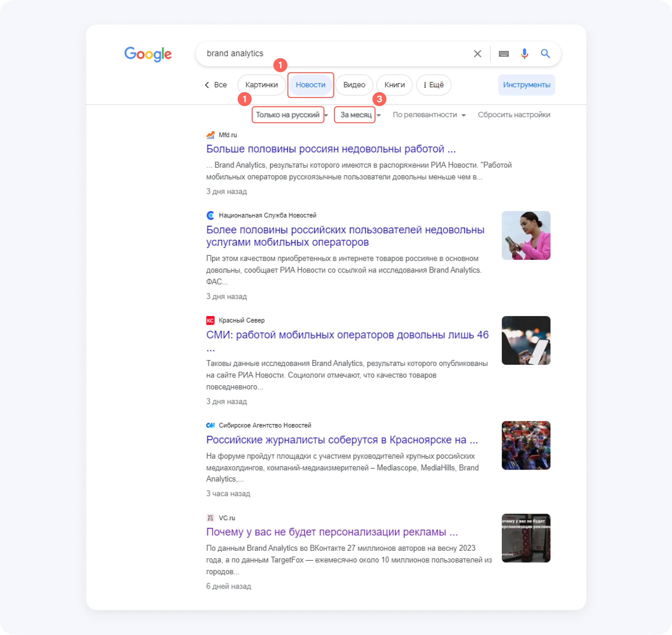Clear the search query with the X icon
Image resolution: width=672 pixels, height=635 pixels.
point(477,53)
